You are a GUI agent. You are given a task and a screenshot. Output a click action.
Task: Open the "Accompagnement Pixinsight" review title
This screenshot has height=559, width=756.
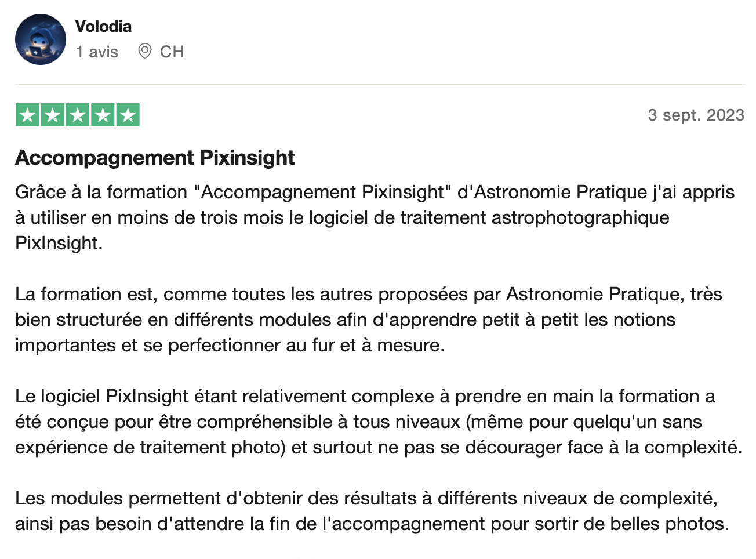155,158
